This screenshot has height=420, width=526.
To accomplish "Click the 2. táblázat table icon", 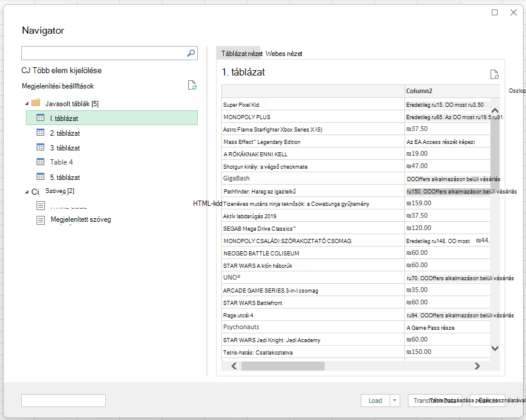I will 40,132.
